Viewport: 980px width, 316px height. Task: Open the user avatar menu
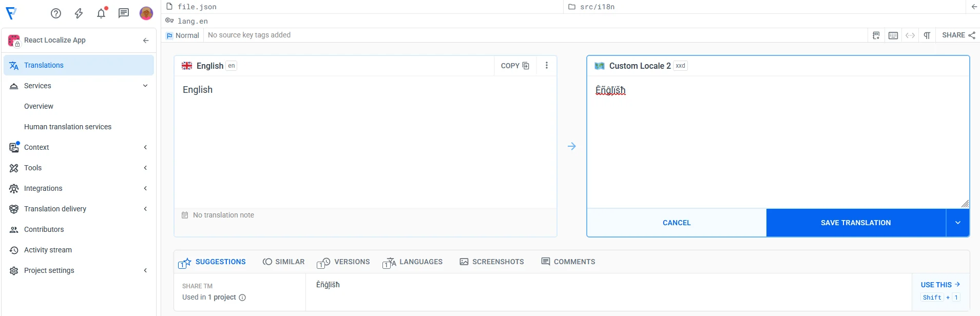[x=146, y=13]
